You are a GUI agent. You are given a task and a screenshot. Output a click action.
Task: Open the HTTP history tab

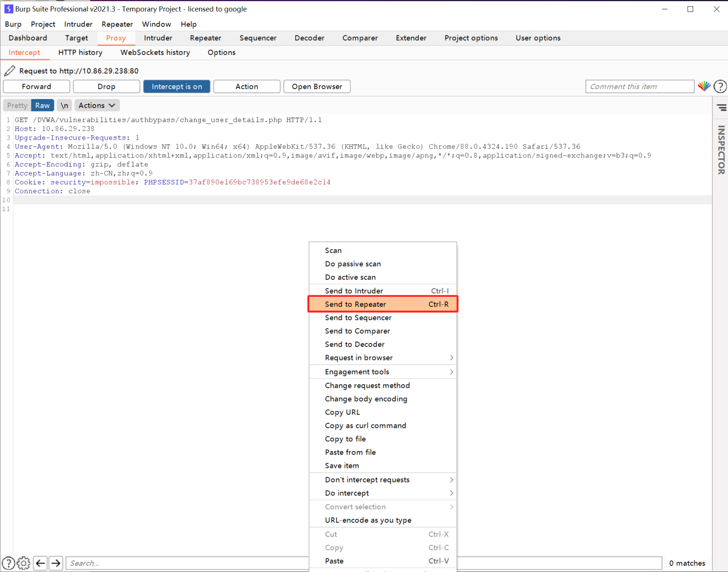[x=80, y=53]
